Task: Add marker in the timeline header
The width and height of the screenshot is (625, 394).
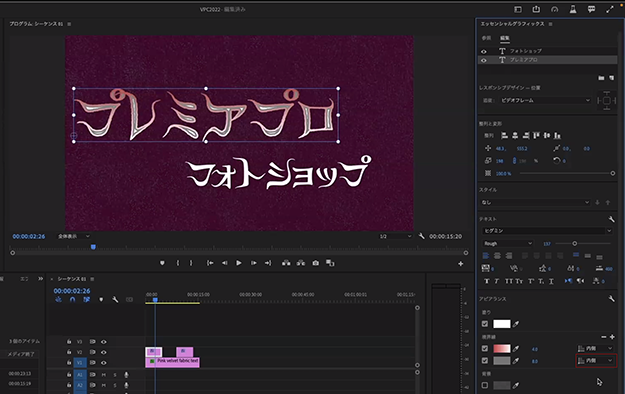Action: (101, 299)
